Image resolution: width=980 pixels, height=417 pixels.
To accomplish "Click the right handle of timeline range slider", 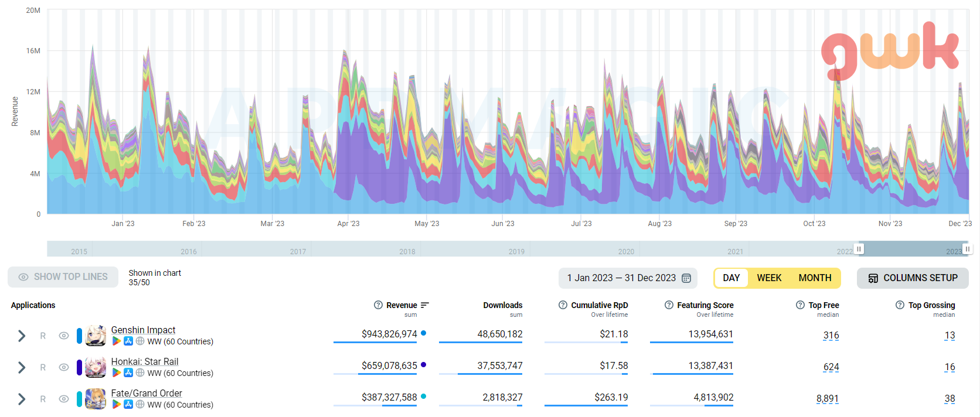I will [x=967, y=249].
